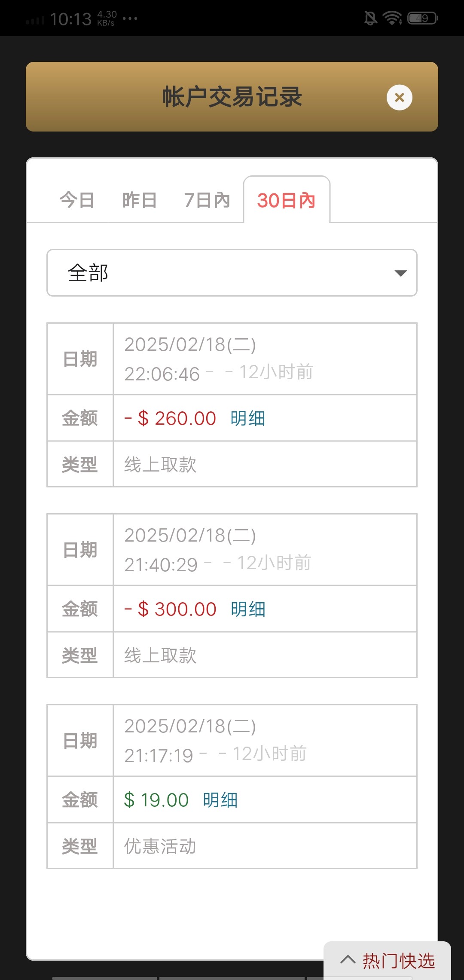
Task: Tap the 帐户交易记录 header title
Action: [232, 97]
